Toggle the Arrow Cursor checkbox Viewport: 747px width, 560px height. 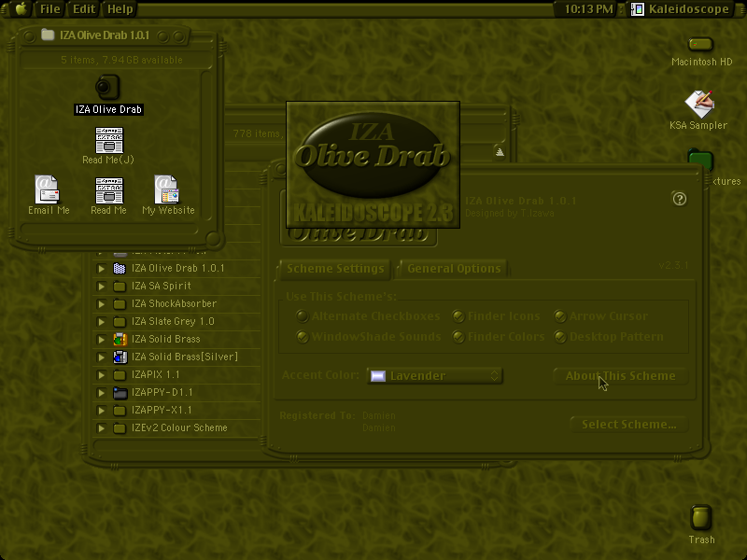(x=559, y=315)
